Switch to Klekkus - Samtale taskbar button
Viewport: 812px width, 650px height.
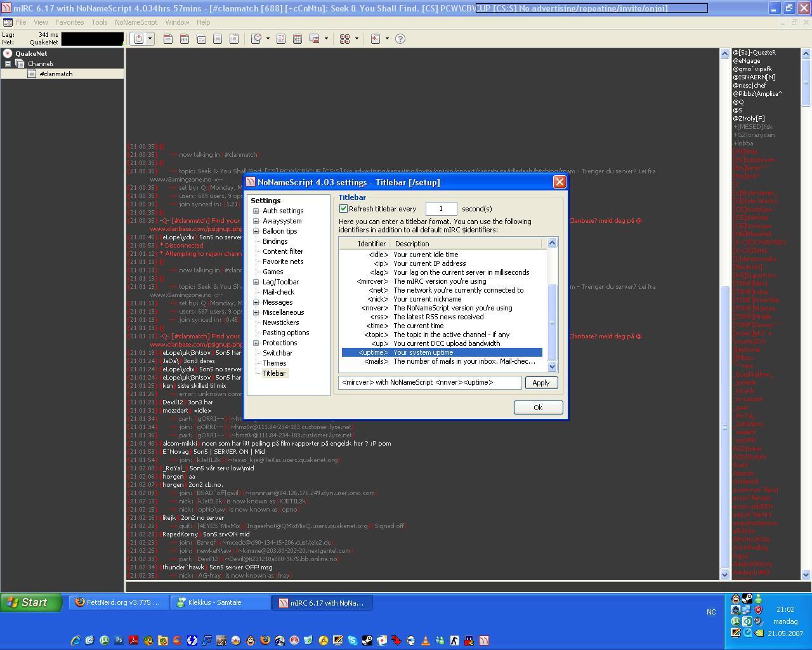click(220, 602)
